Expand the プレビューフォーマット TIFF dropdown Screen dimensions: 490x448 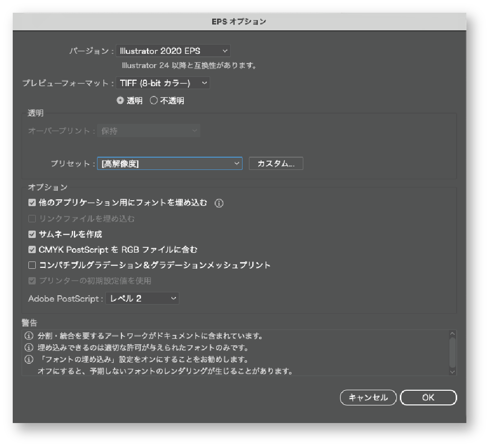(163, 83)
